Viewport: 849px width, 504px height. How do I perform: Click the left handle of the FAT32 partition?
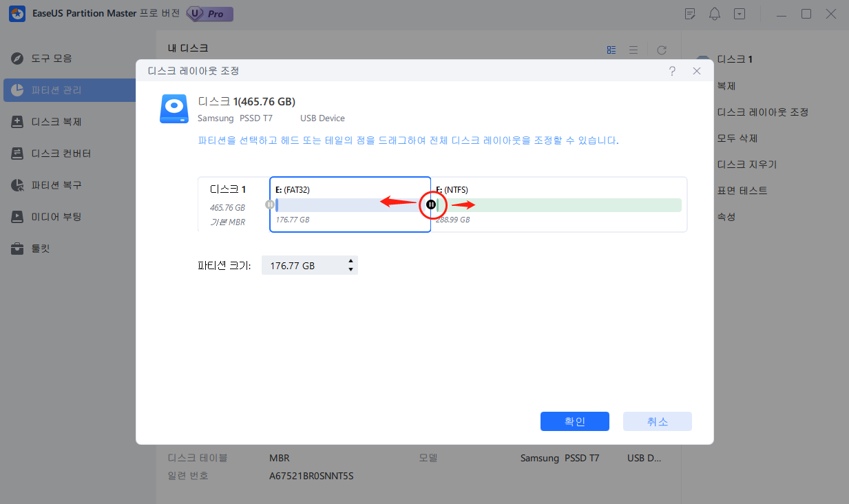click(x=270, y=204)
